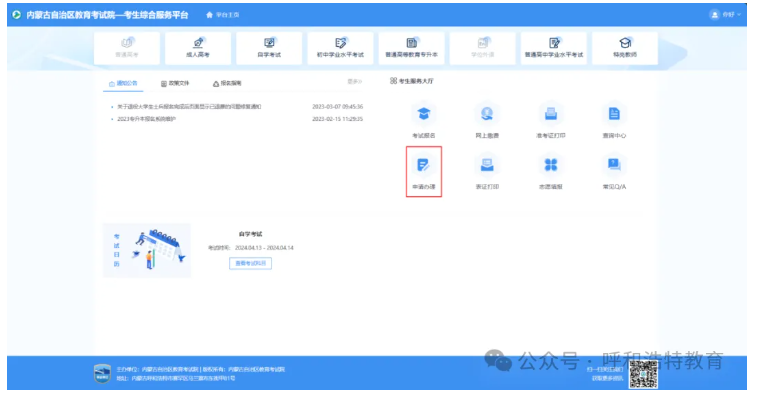
Task: Select the 自学考试 exam card
Action: coord(269,48)
